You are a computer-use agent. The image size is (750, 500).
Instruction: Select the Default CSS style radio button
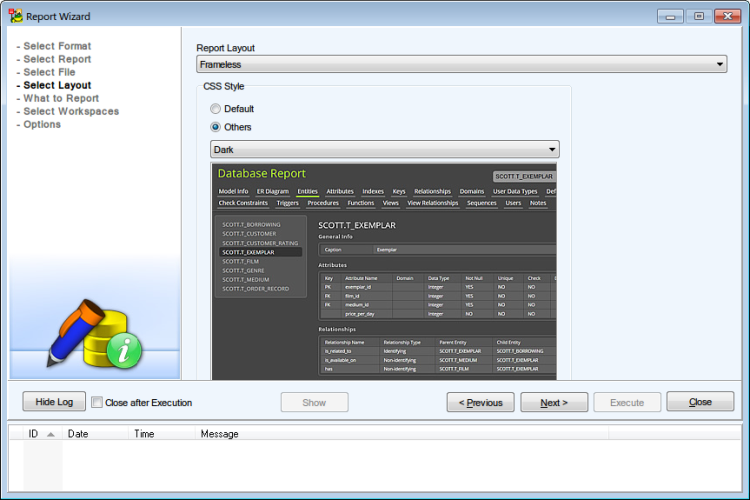(x=215, y=109)
